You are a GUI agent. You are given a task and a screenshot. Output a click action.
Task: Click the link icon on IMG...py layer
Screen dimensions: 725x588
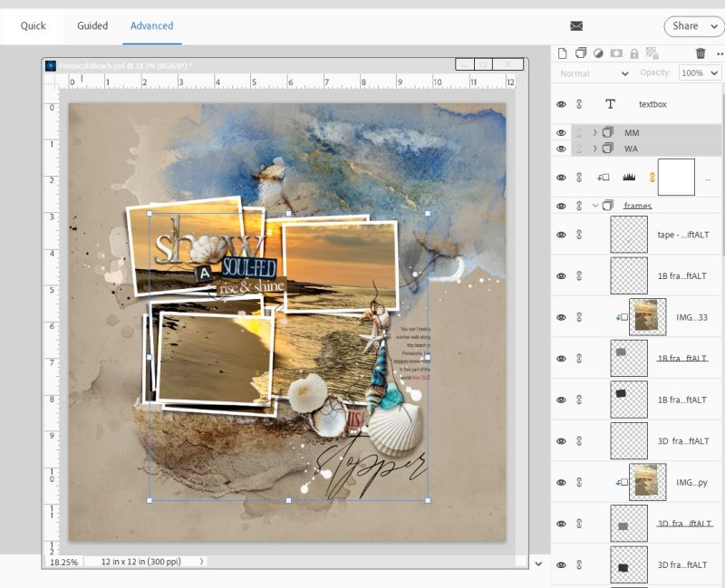(579, 483)
